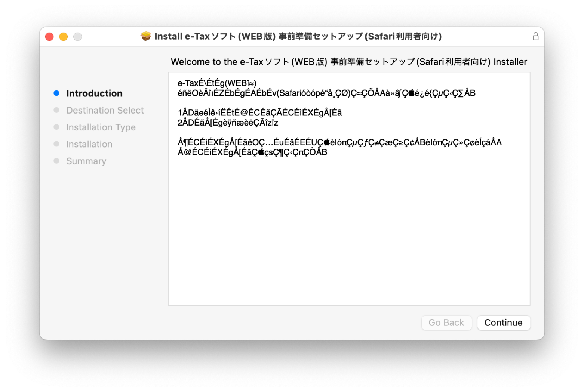This screenshot has height=392, width=584.
Task: Click the blue bullet beside Introduction
Action: tap(56, 93)
